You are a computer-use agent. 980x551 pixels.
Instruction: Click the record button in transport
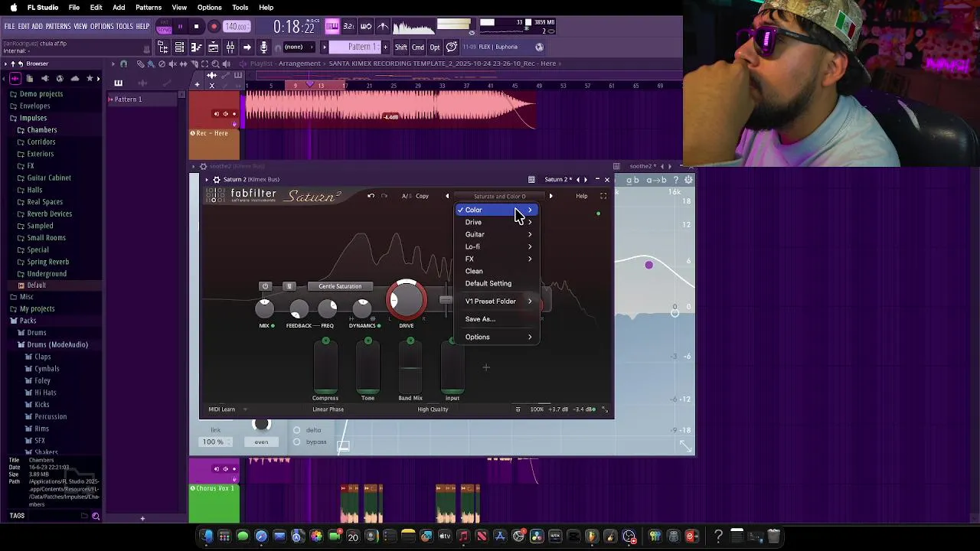point(214,26)
